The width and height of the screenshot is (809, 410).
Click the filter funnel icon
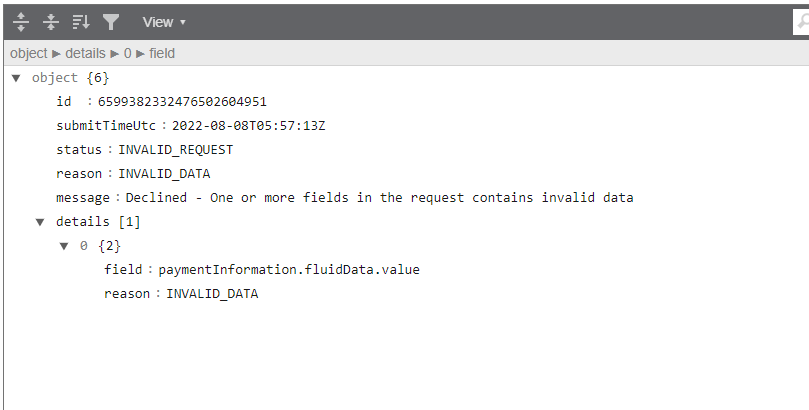click(x=110, y=21)
